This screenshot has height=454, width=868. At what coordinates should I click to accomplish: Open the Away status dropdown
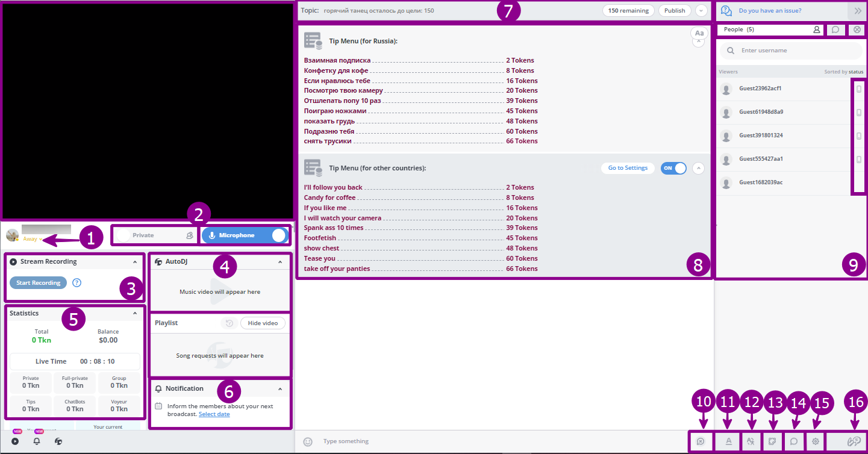[x=33, y=239]
